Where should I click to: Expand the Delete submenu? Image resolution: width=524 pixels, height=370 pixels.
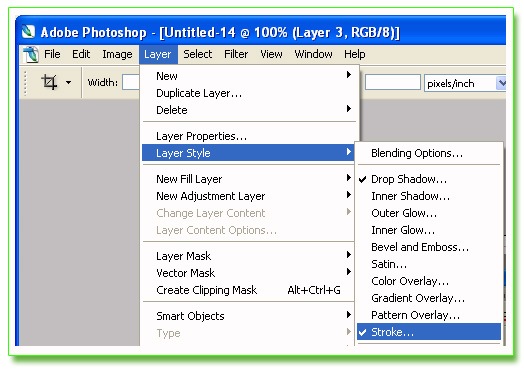click(x=248, y=110)
